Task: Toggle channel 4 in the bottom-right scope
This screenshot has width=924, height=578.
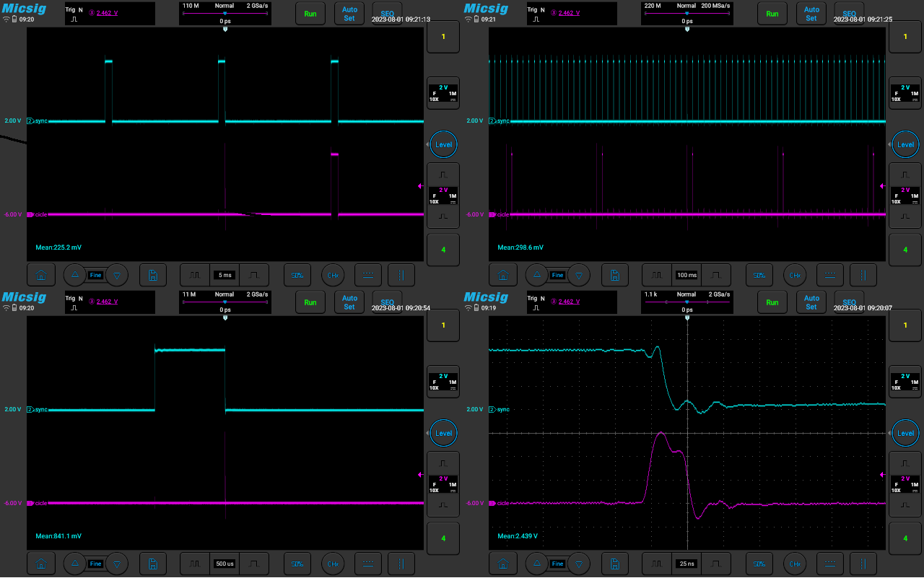Action: [x=905, y=538]
